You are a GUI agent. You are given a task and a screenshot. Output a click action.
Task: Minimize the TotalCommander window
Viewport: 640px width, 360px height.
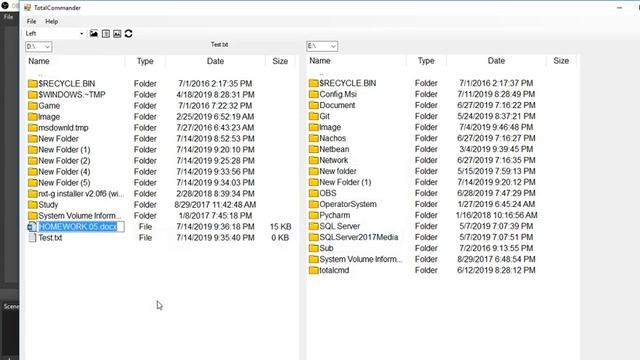pos(620,7)
